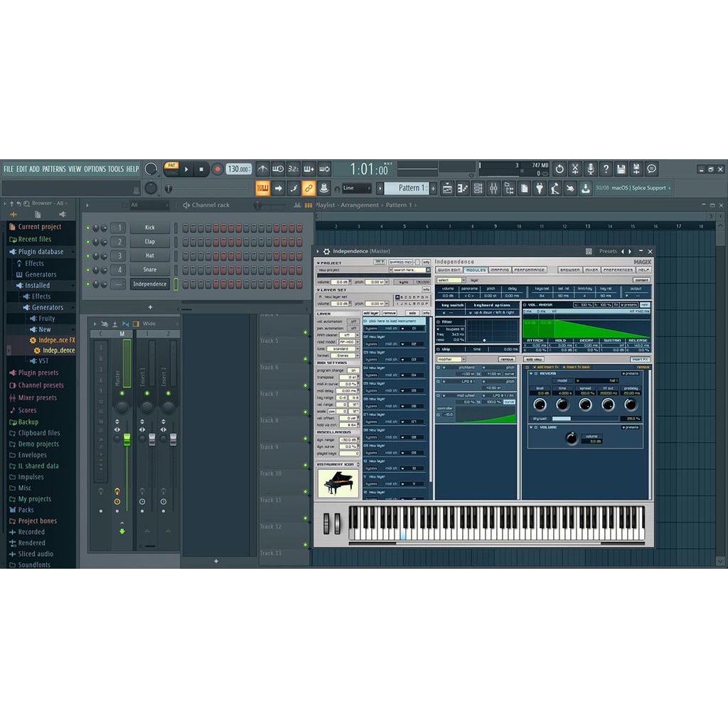Viewport: 728px width, 728px height.
Task: Click the insert FX button in Independence
Action: tap(639, 359)
